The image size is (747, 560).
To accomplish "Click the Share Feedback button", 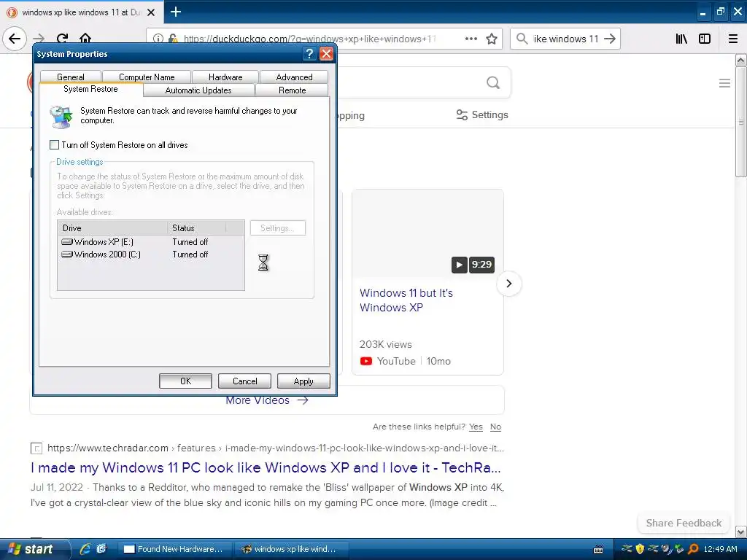I will tap(684, 523).
